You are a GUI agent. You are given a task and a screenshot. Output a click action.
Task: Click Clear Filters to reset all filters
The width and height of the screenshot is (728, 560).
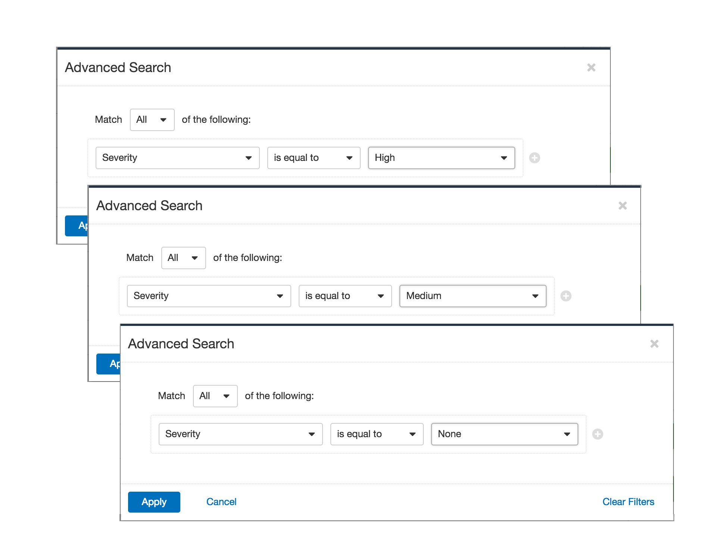coord(628,501)
